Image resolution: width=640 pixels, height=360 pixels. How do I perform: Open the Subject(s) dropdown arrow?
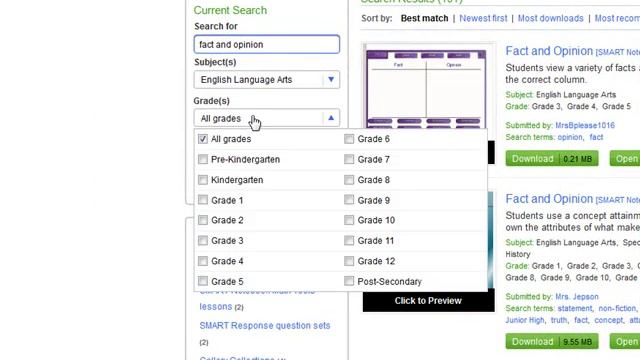tap(331, 80)
